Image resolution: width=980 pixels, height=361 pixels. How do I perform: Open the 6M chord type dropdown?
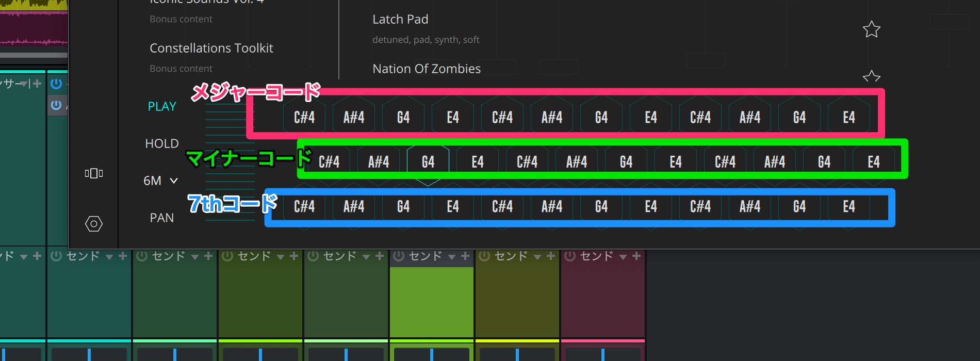pos(160,180)
